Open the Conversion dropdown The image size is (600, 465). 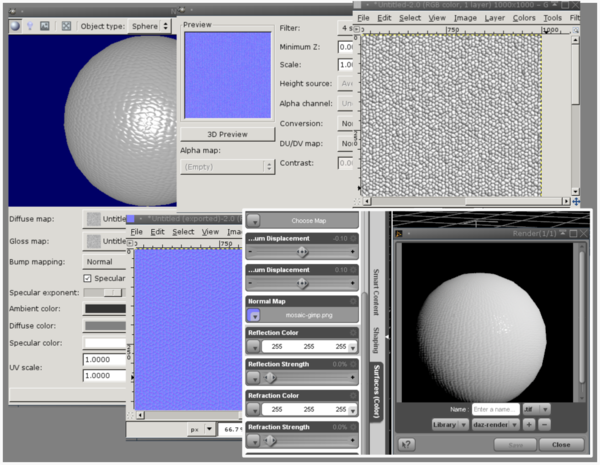tap(345, 123)
